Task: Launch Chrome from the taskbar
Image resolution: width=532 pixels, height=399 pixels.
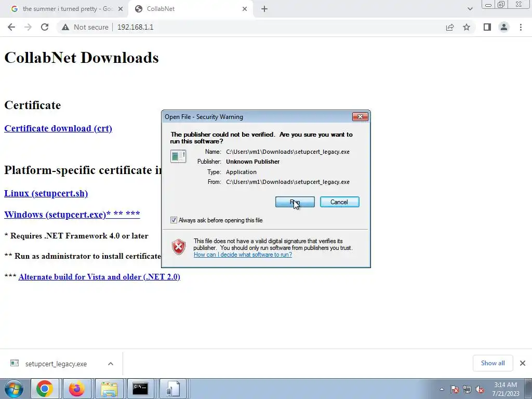Action: (45, 389)
